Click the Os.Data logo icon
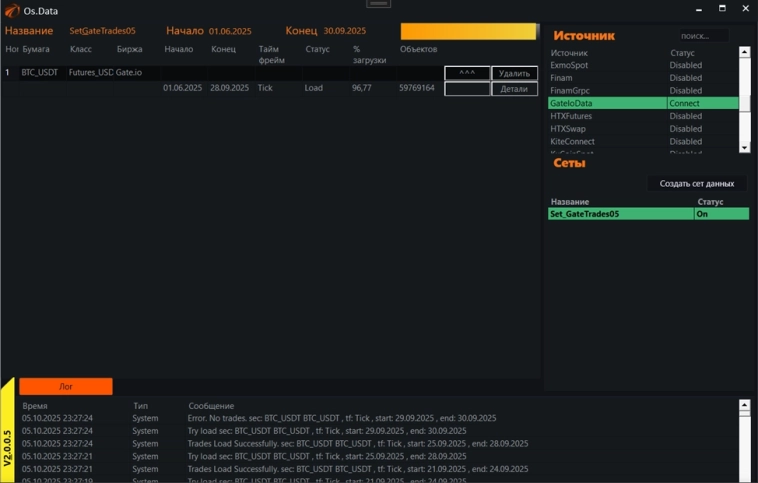Image resolution: width=758 pixels, height=483 pixels. (x=12, y=10)
